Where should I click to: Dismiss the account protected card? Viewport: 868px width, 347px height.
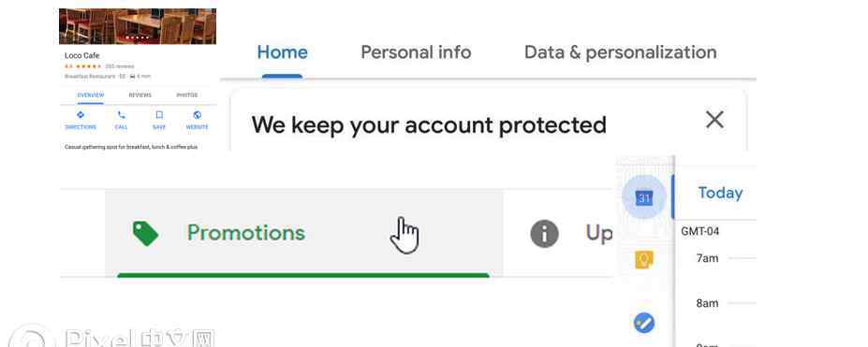click(714, 120)
